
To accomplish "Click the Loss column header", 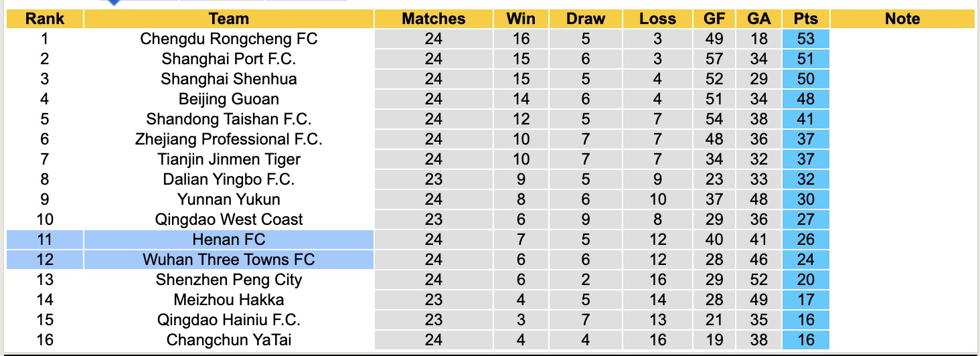I will 657,19.
